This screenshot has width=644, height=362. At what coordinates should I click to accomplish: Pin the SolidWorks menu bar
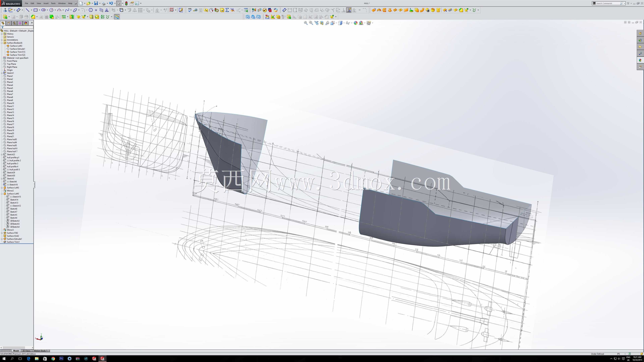76,3
